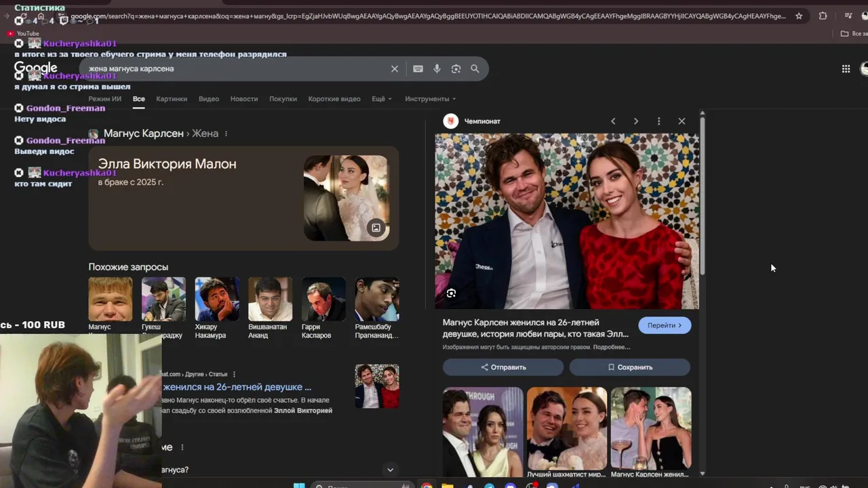Open the images icon on the wedding photo

tap(376, 228)
